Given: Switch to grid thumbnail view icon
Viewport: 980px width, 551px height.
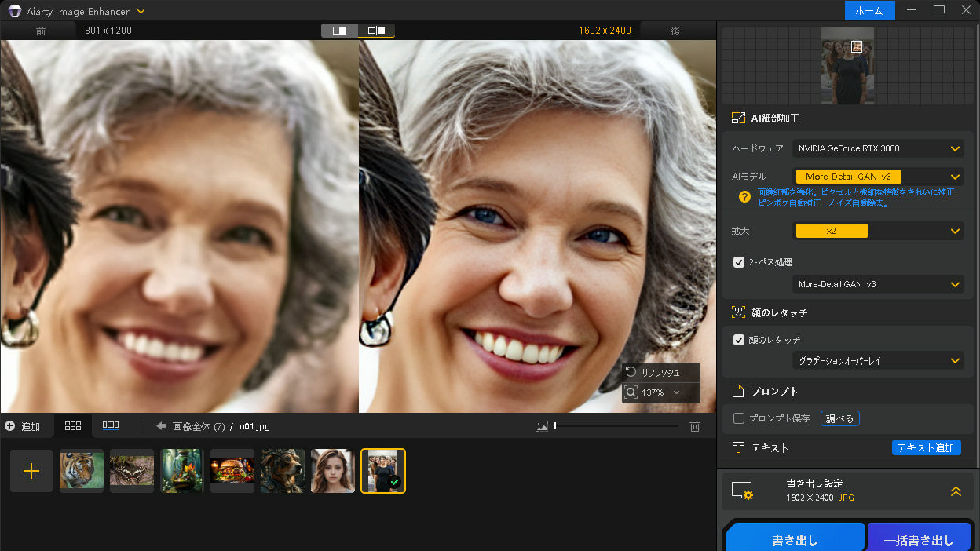Looking at the screenshot, I should [73, 425].
